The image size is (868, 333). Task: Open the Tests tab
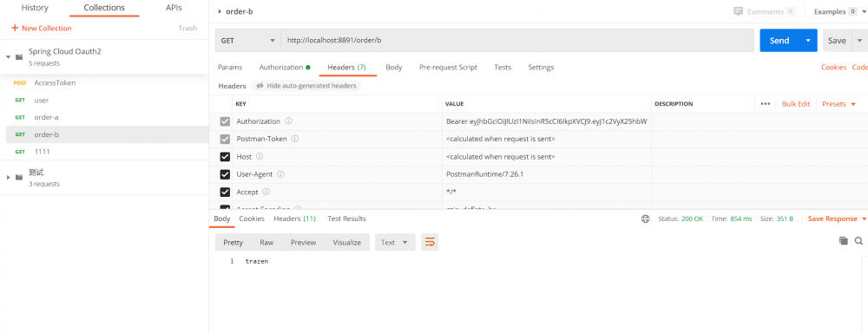(x=503, y=67)
